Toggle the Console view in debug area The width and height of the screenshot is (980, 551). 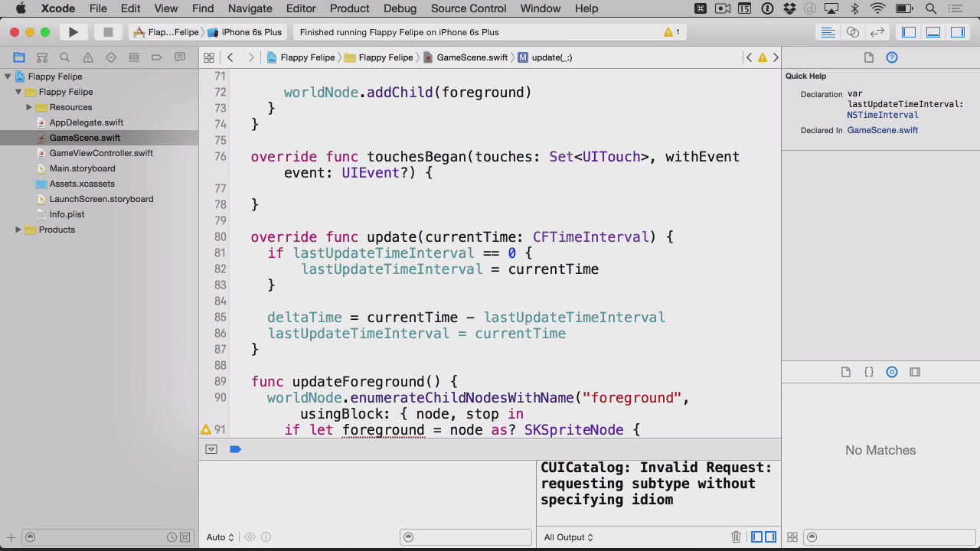(x=770, y=537)
